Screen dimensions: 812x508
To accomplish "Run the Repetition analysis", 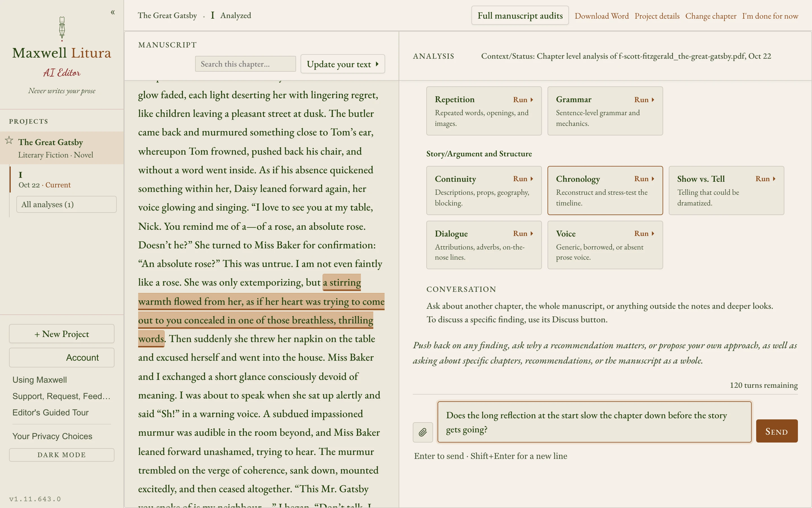I will (523, 99).
